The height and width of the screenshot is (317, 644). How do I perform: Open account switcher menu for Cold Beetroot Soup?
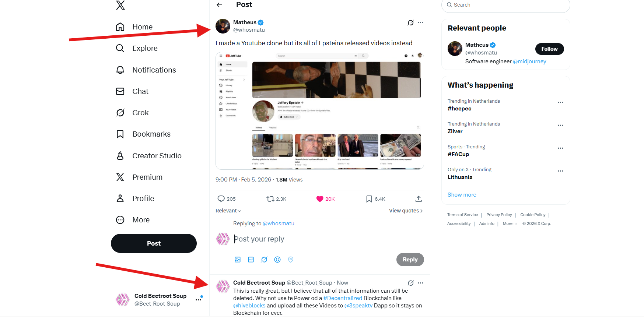[x=198, y=300]
